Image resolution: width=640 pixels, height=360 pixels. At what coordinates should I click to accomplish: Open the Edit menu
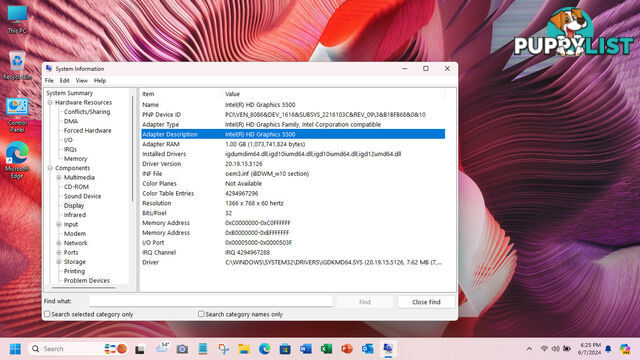coord(64,81)
